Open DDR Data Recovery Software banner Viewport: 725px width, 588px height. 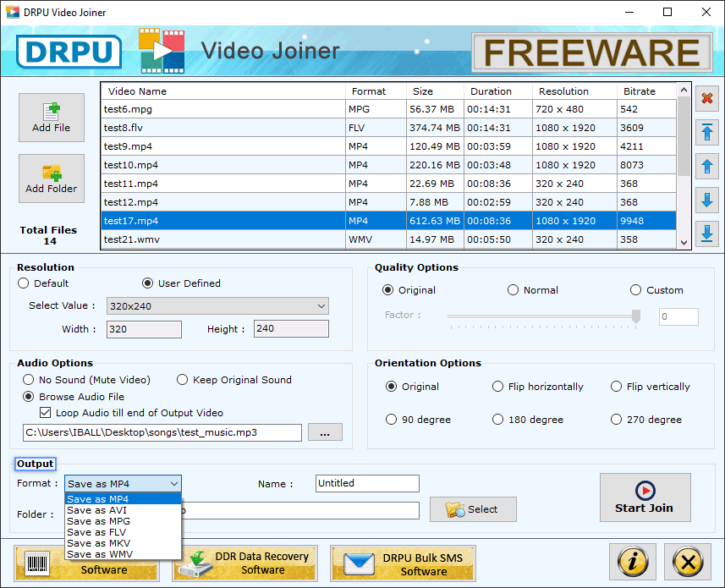(x=244, y=563)
